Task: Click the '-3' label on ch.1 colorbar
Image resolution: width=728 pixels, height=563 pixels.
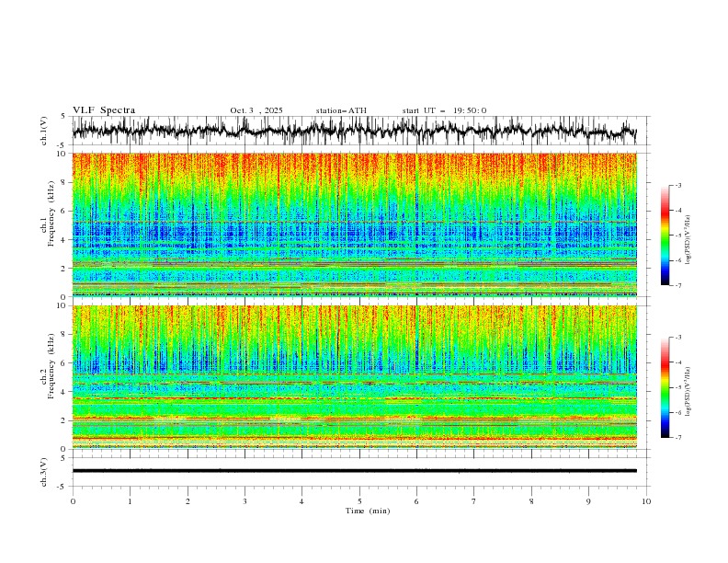Action: (x=678, y=185)
